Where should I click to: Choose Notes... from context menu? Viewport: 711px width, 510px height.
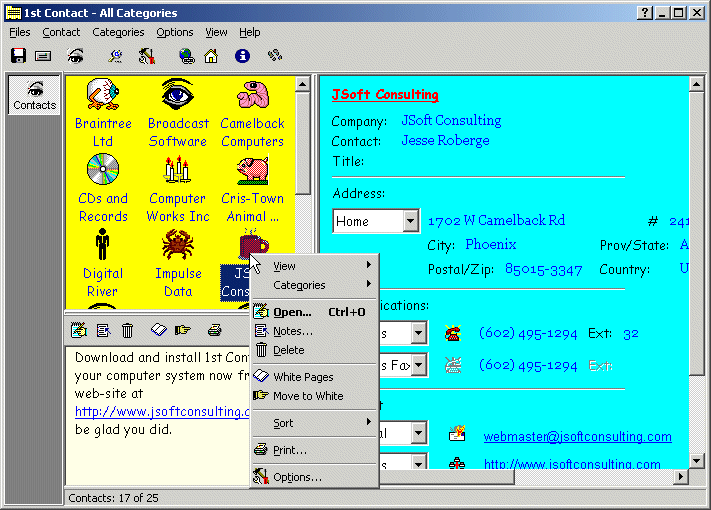(314, 331)
